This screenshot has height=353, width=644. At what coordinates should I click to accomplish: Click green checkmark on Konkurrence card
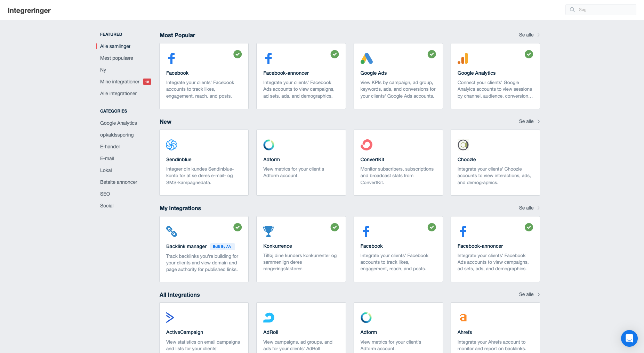coord(335,227)
